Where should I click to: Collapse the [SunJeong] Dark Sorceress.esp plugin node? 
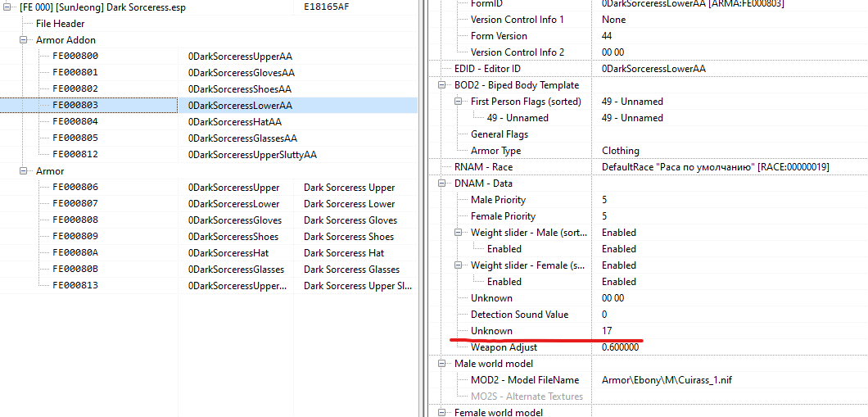point(7,7)
